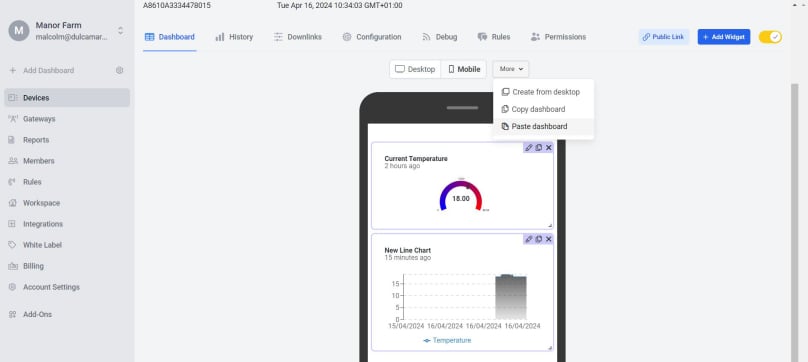
Task: Edit the New Line Chart widget
Action: [x=529, y=239]
